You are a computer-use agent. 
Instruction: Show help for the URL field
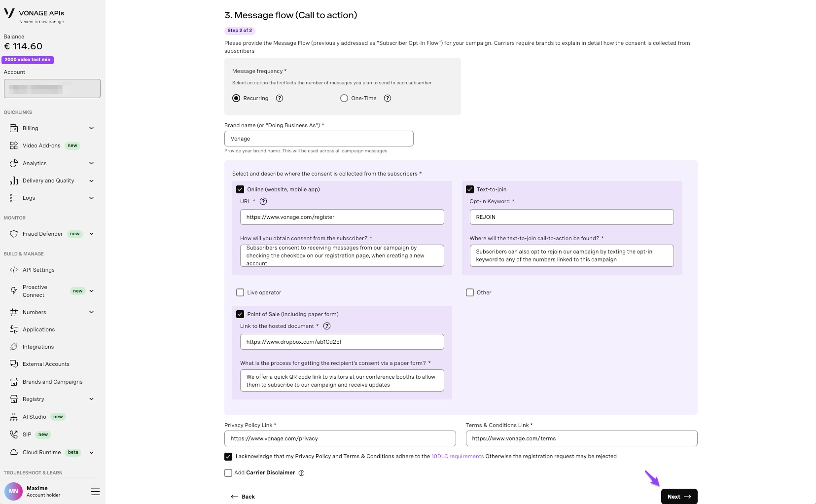tap(263, 201)
